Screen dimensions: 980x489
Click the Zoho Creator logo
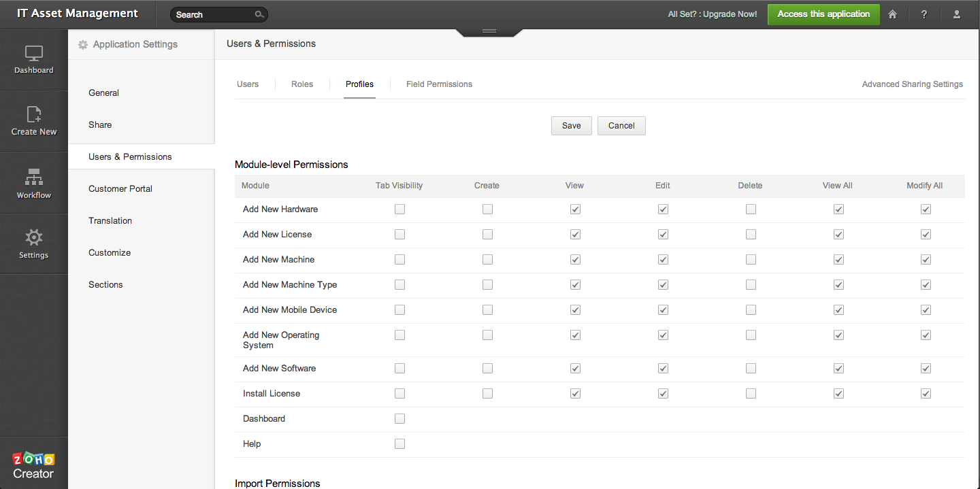pos(33,466)
